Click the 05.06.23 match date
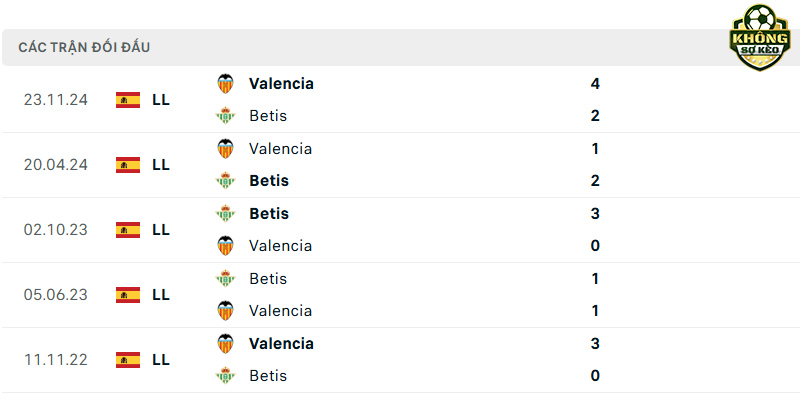The height and width of the screenshot is (400, 800). pyautogui.click(x=56, y=295)
